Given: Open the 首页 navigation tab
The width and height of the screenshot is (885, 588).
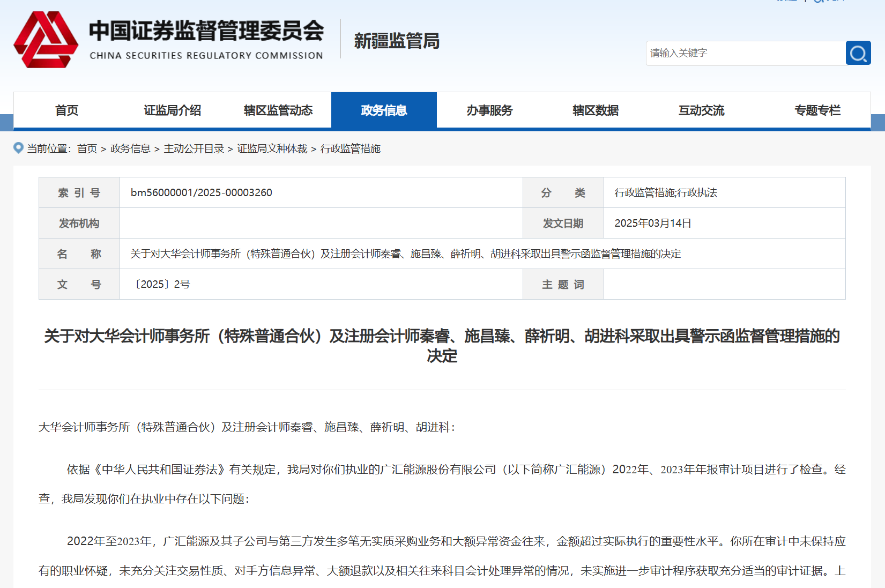Looking at the screenshot, I should pyautogui.click(x=66, y=110).
